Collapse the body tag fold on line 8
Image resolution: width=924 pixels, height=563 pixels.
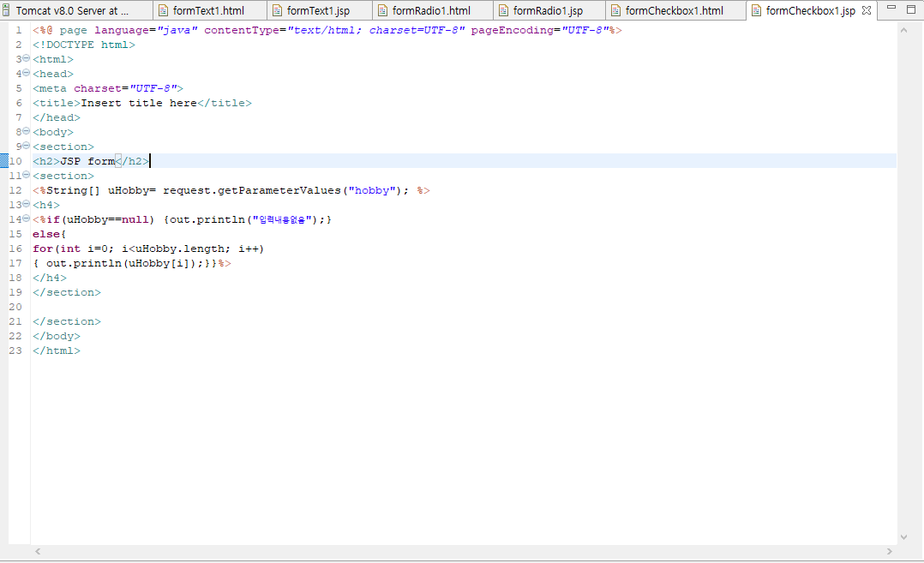(26, 131)
